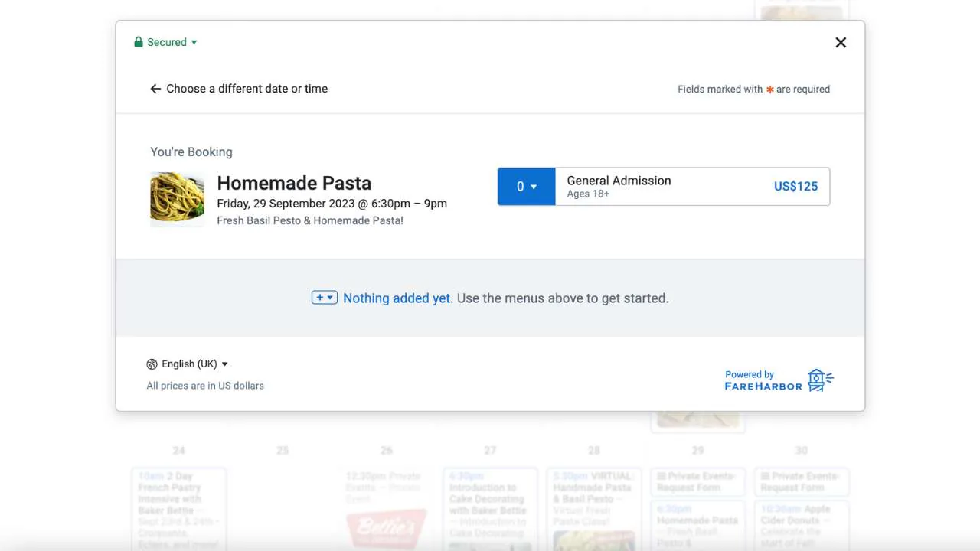Click the Nothing added yet text
The width and height of the screenshot is (980, 551).
click(397, 298)
